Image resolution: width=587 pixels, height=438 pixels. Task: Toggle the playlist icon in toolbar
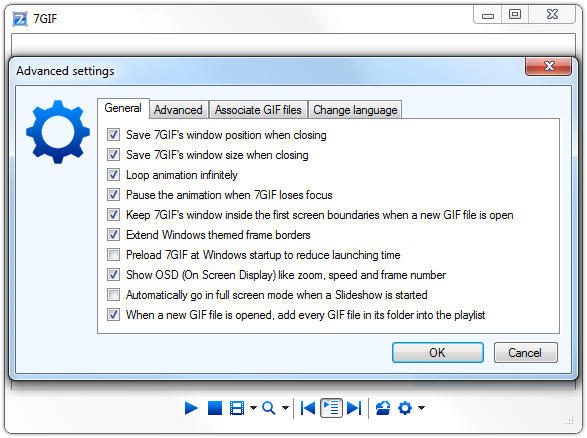[331, 408]
